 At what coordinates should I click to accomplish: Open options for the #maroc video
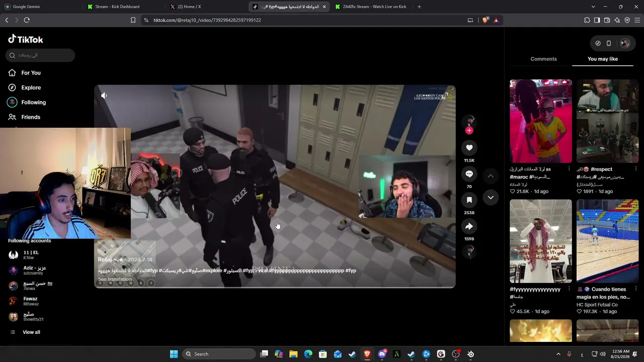point(569,169)
